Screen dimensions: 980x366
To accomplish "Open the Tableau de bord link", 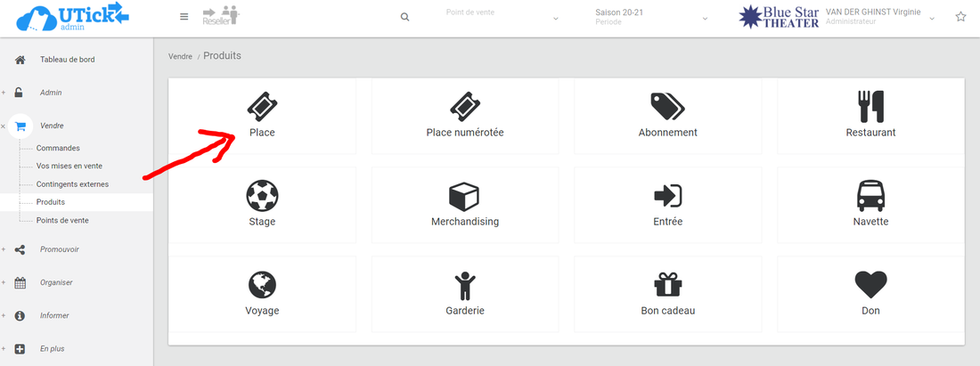I will tap(67, 60).
